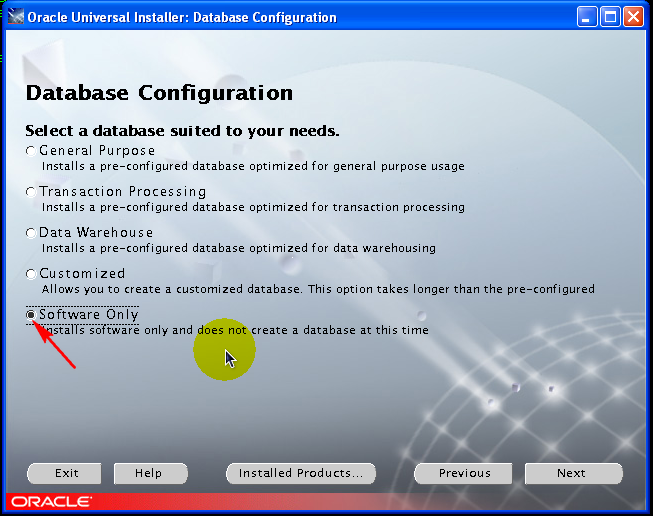The height and width of the screenshot is (516, 653).
Task: Pick the Customized database option
Action: [31, 274]
